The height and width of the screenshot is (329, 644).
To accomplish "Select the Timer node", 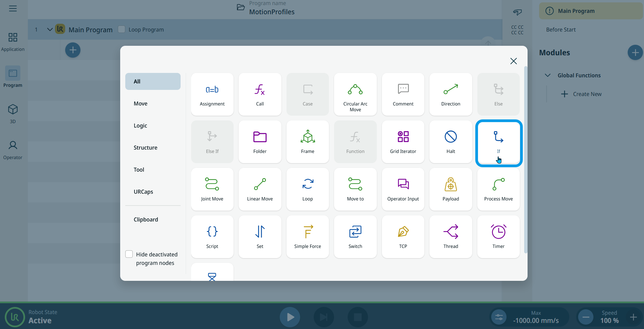I will click(498, 237).
